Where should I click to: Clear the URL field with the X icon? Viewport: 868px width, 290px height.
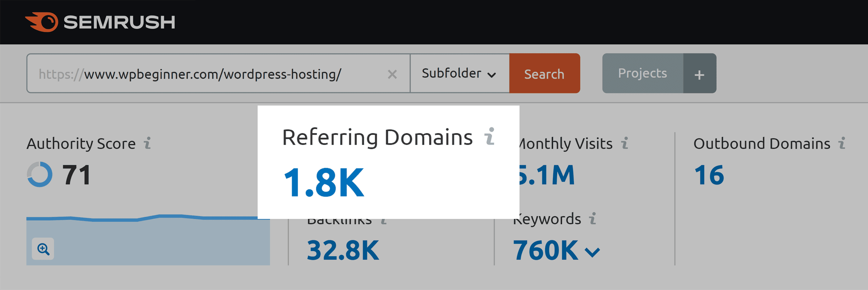click(392, 74)
